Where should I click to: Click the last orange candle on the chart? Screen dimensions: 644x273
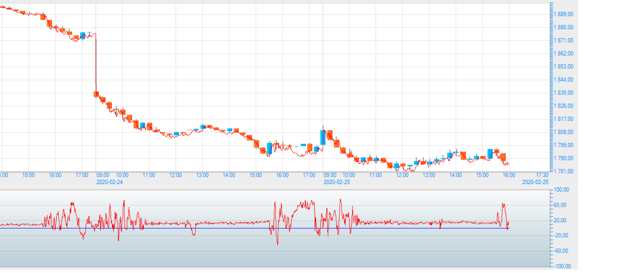point(503,157)
